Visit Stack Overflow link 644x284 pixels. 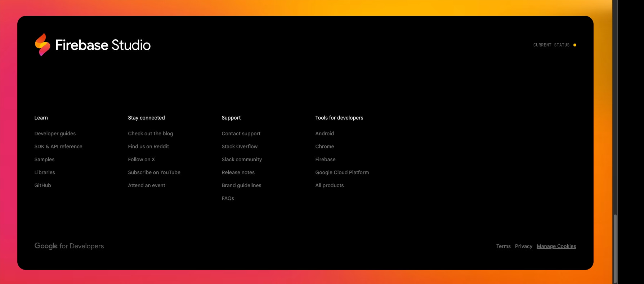240,146
